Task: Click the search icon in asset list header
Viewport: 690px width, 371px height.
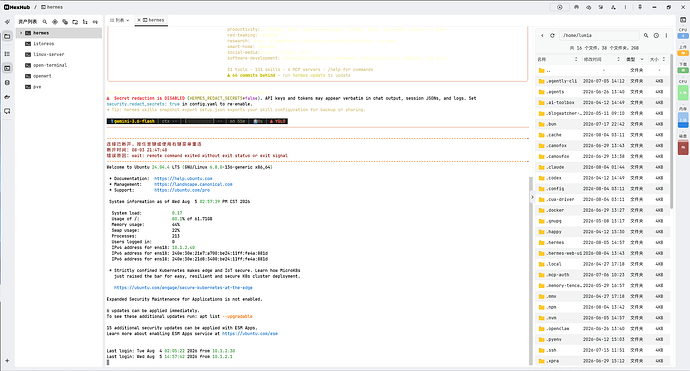Action: [x=44, y=22]
